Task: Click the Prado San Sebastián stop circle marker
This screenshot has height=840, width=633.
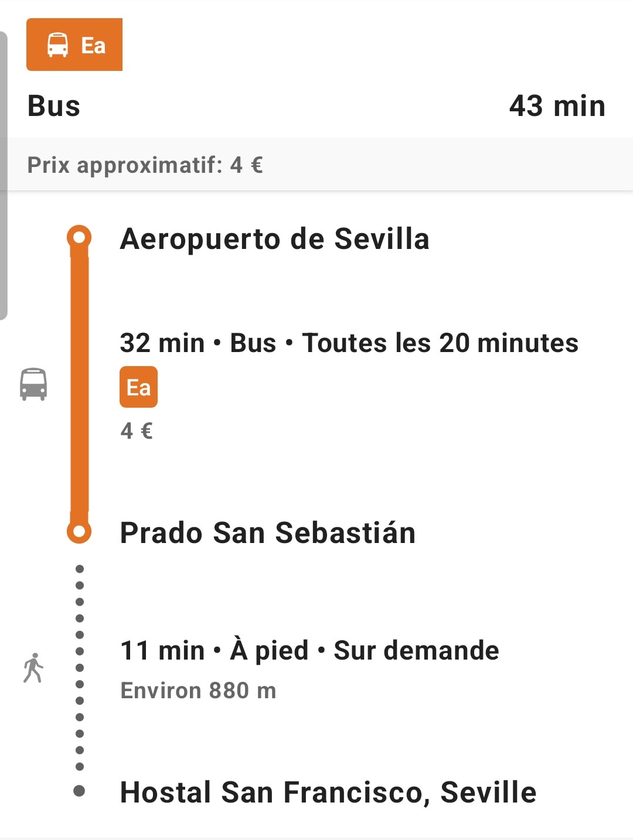Action: 79,532
